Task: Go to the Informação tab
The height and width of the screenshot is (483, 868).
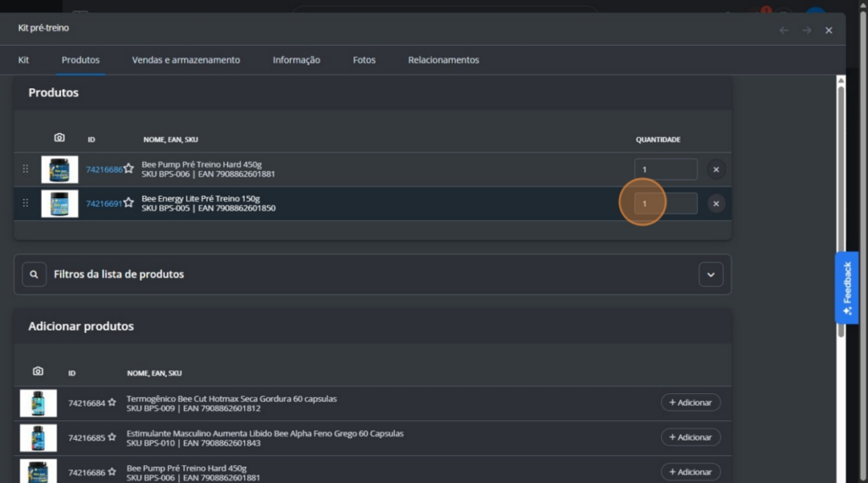Action: 296,60
